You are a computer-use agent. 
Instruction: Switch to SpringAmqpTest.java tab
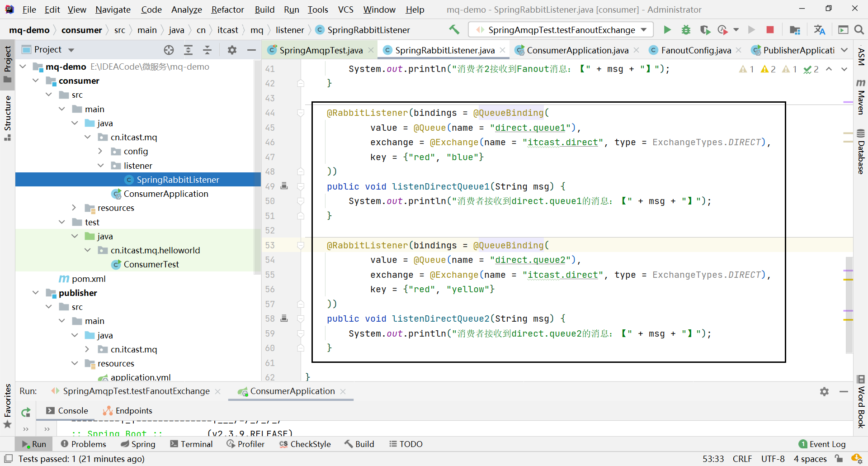(x=321, y=50)
